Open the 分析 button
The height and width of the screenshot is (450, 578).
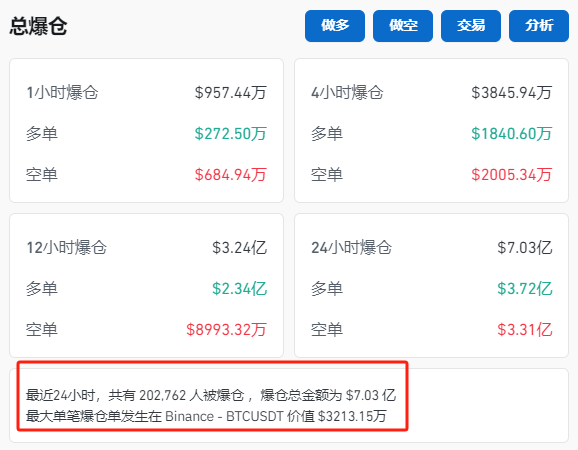point(539,26)
